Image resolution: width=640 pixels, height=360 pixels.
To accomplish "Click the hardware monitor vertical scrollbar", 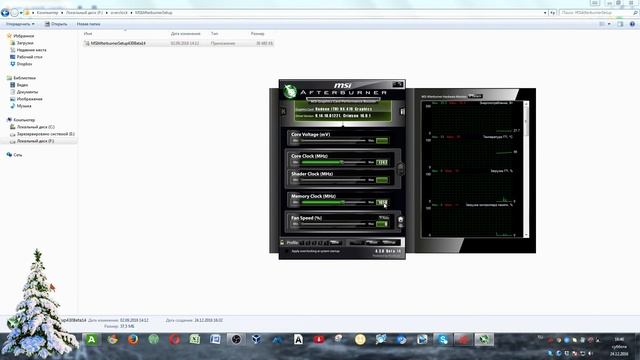I will (x=526, y=169).
